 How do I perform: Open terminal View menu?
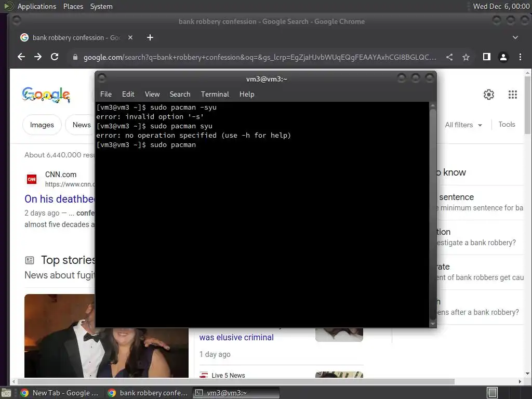(x=152, y=95)
